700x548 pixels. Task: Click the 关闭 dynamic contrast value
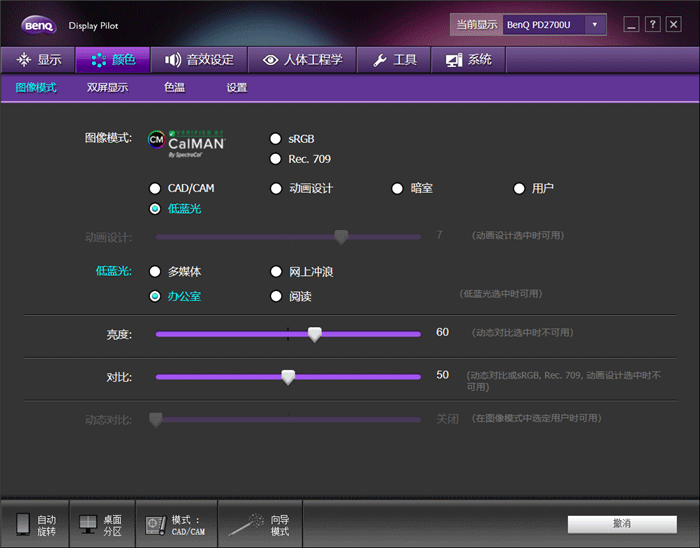[x=447, y=419]
